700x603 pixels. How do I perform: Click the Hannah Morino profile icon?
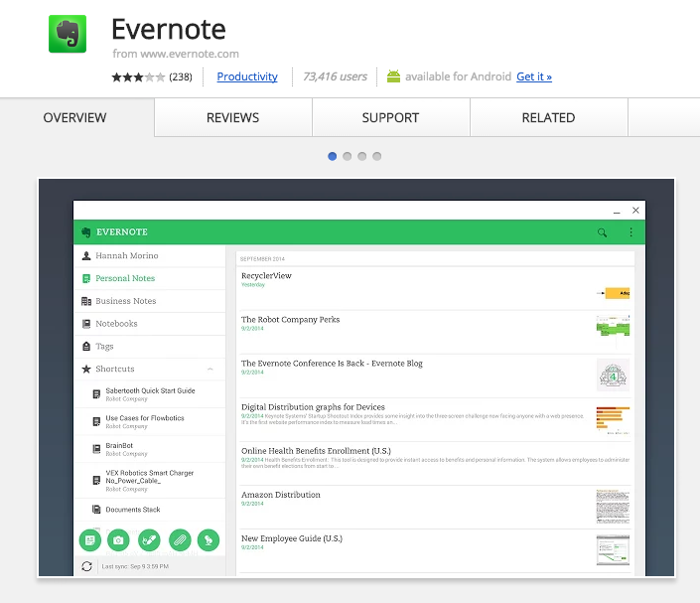(86, 256)
